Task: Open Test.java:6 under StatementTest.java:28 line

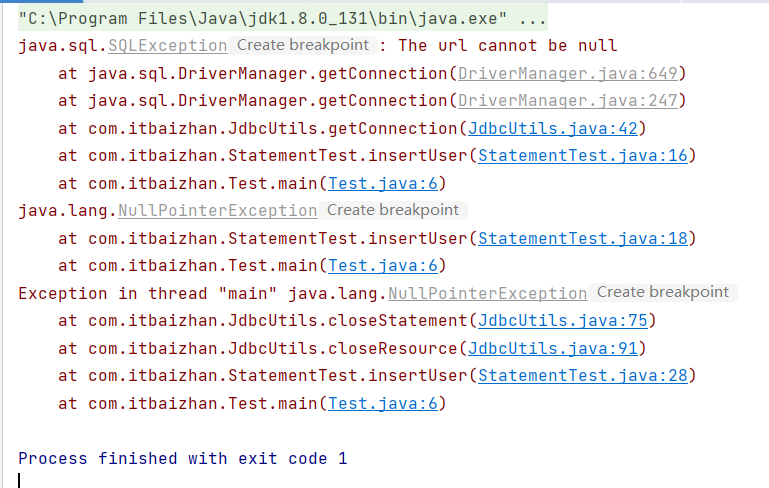Action: [383, 403]
